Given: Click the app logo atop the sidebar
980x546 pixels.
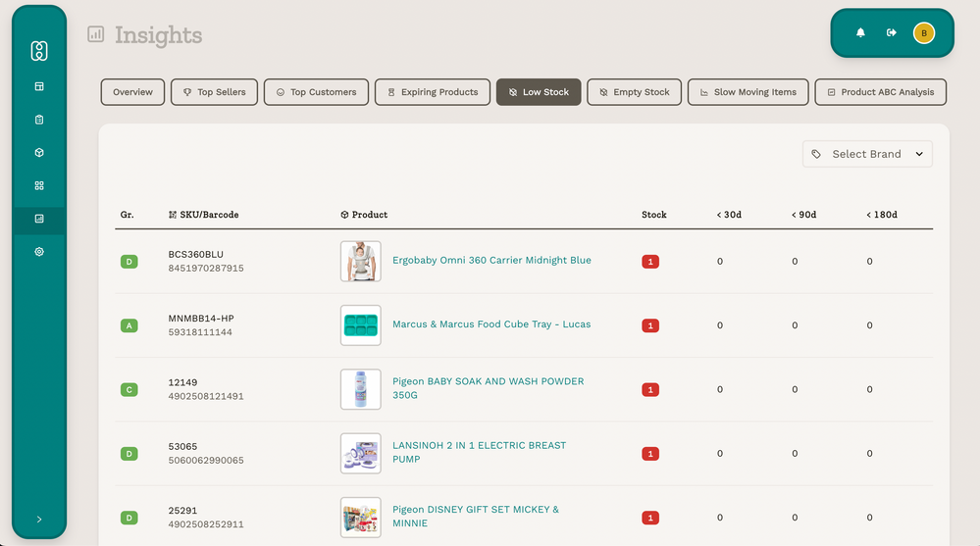Looking at the screenshot, I should click(39, 51).
